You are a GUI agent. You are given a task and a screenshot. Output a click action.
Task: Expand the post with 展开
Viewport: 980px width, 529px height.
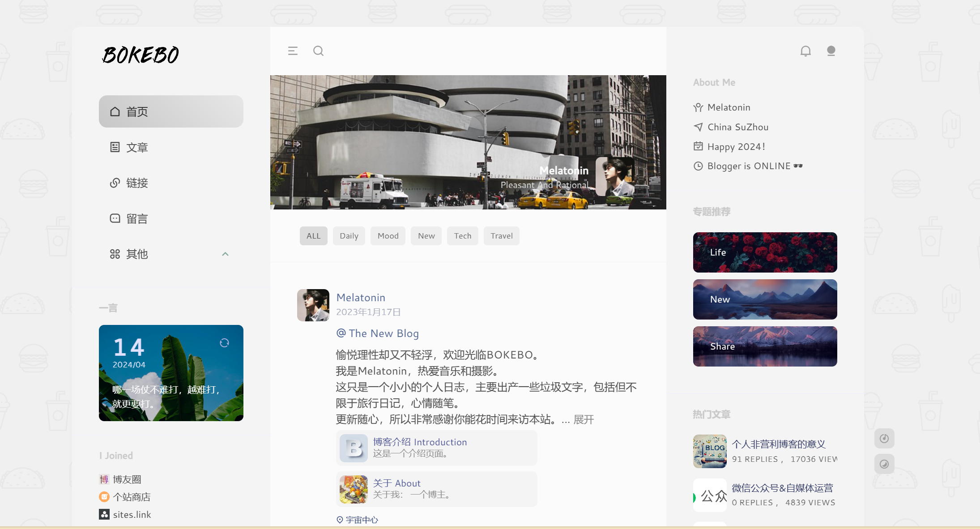[x=584, y=419]
